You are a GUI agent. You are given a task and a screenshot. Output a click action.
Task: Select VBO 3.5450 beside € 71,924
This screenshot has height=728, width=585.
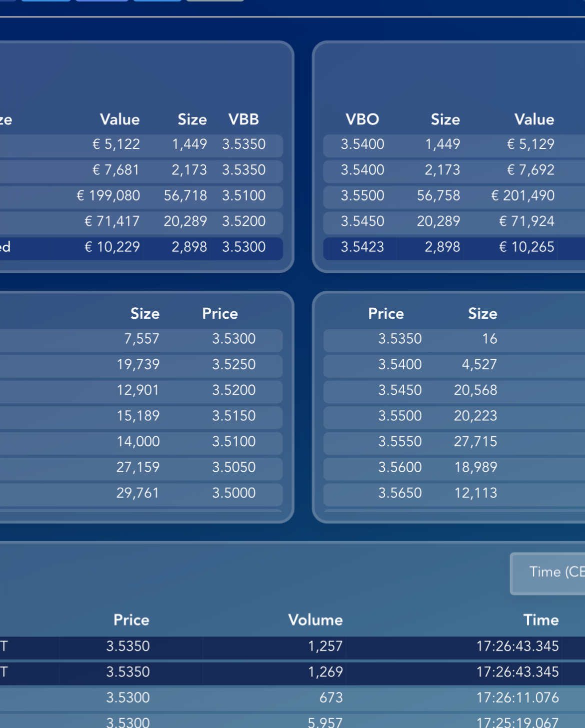(362, 221)
